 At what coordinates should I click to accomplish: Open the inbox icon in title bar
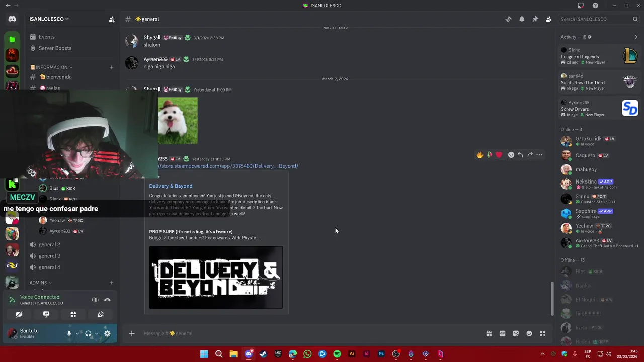(581, 6)
